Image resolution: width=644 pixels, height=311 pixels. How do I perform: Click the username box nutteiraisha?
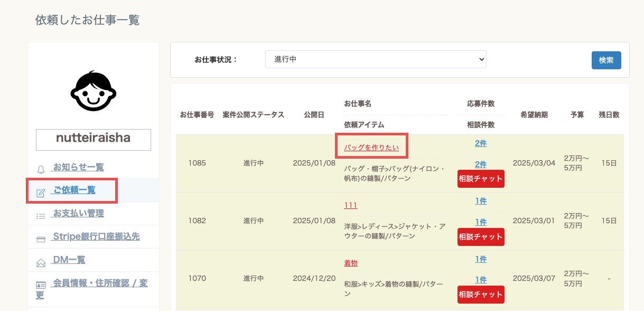[x=94, y=140]
